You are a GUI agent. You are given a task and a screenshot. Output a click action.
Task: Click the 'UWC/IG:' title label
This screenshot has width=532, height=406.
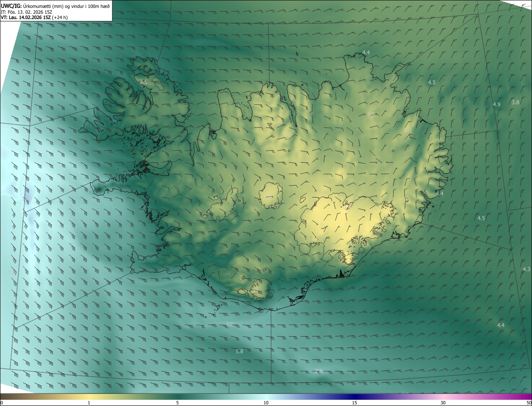point(11,6)
